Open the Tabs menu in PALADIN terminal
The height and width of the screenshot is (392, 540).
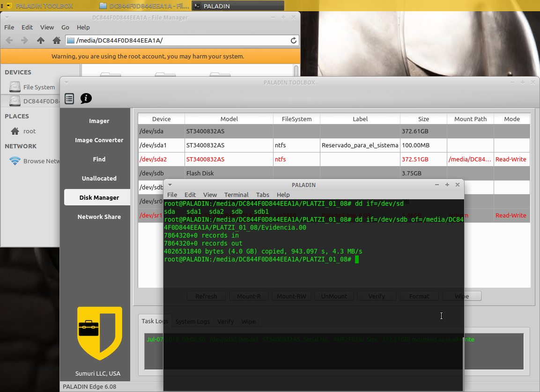point(263,195)
